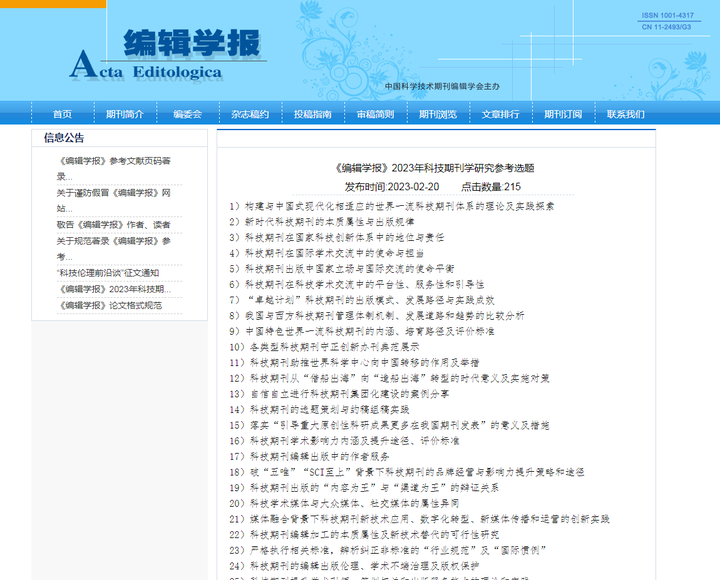Viewport: 720px width, 580px height.
Task: Open 期刊订阅 navigation item
Action: point(563,114)
